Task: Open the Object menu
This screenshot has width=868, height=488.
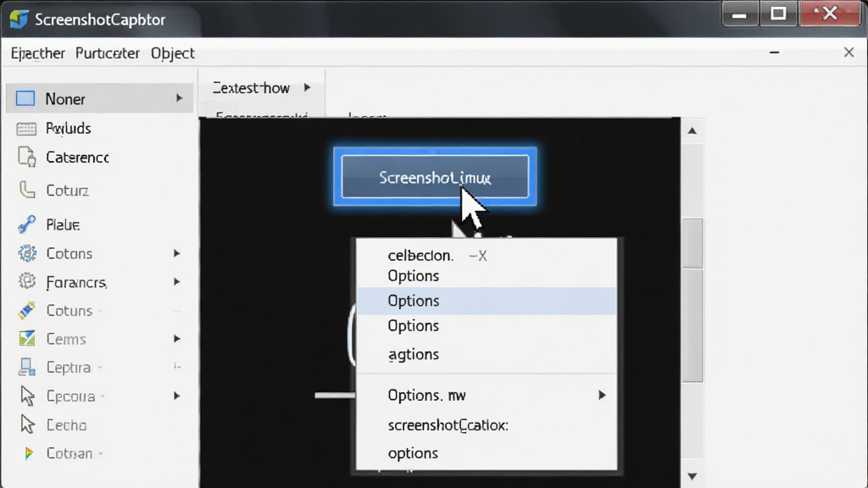Action: pyautogui.click(x=173, y=53)
